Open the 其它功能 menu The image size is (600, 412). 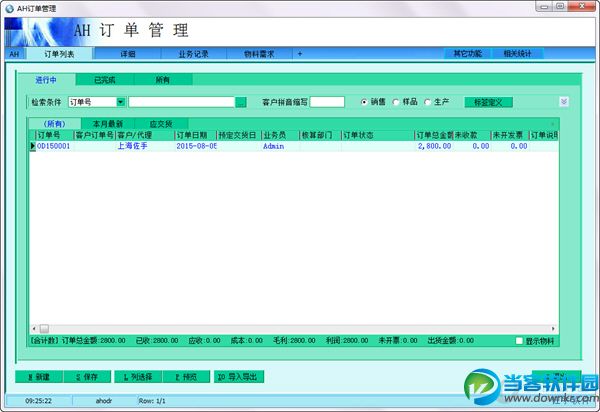[468, 54]
